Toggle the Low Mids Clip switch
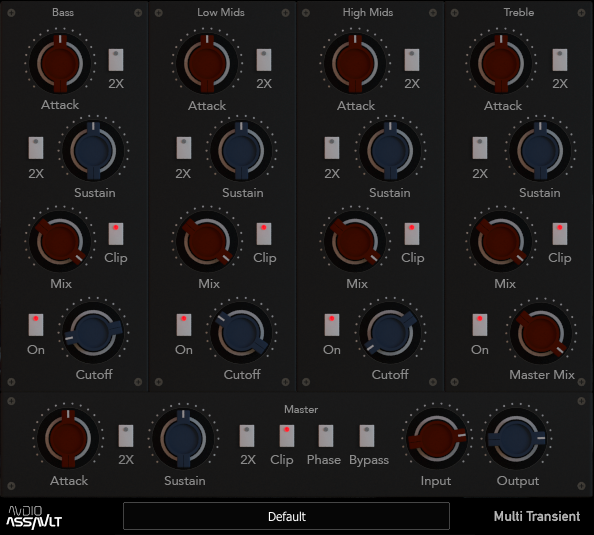 [264, 234]
